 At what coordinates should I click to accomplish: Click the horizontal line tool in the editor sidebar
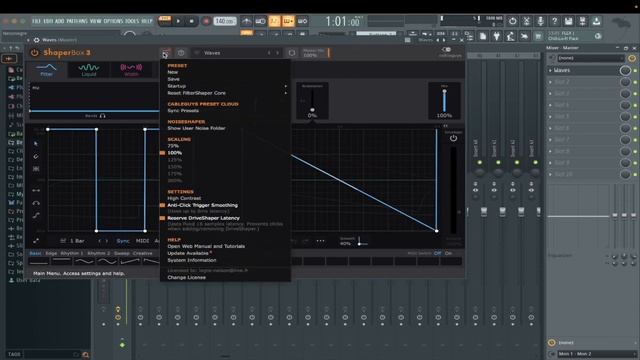point(36,190)
